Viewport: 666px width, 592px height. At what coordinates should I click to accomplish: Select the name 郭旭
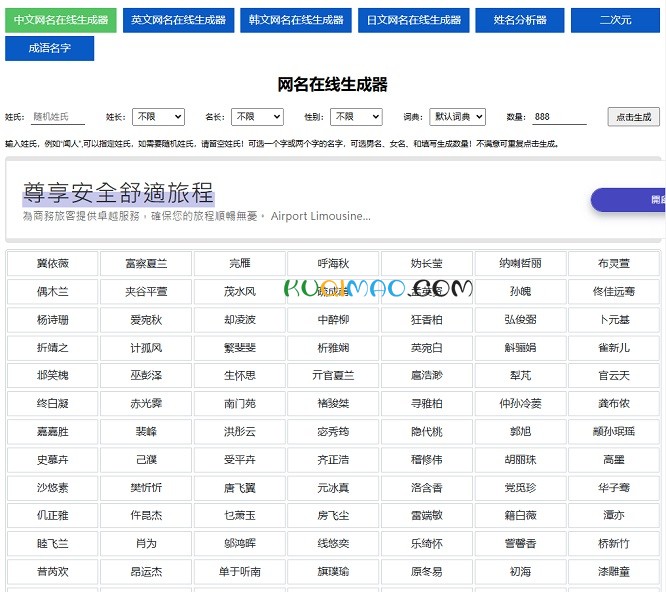coord(520,432)
